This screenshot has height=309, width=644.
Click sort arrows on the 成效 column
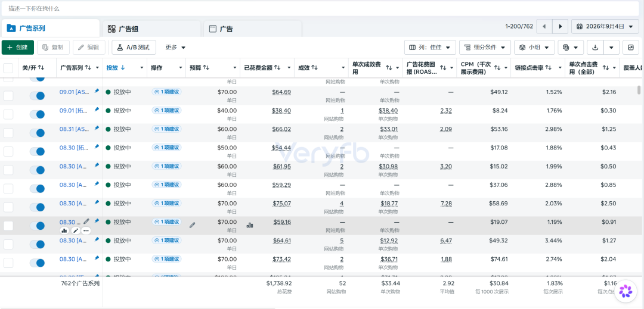(x=315, y=67)
